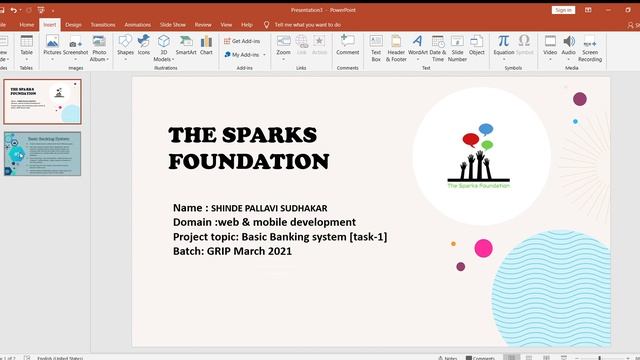Adjust the zoom slider
640x360 pixels.
click(600, 358)
